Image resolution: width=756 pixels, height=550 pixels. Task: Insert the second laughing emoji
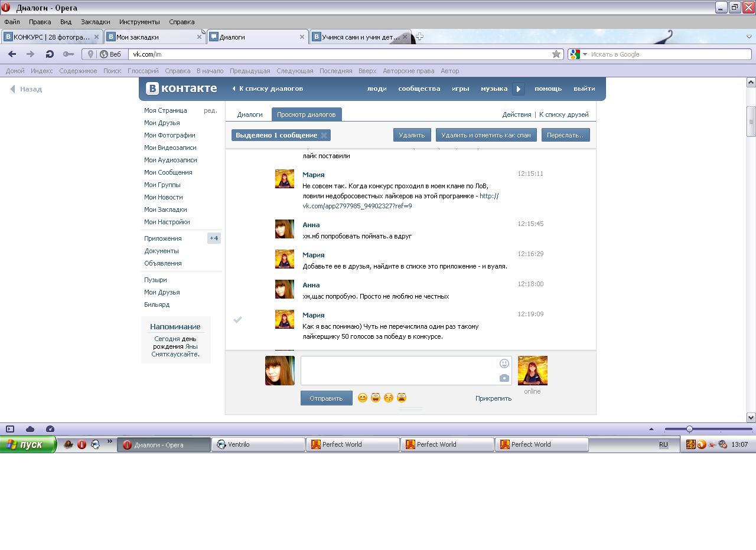pyautogui.click(x=376, y=398)
